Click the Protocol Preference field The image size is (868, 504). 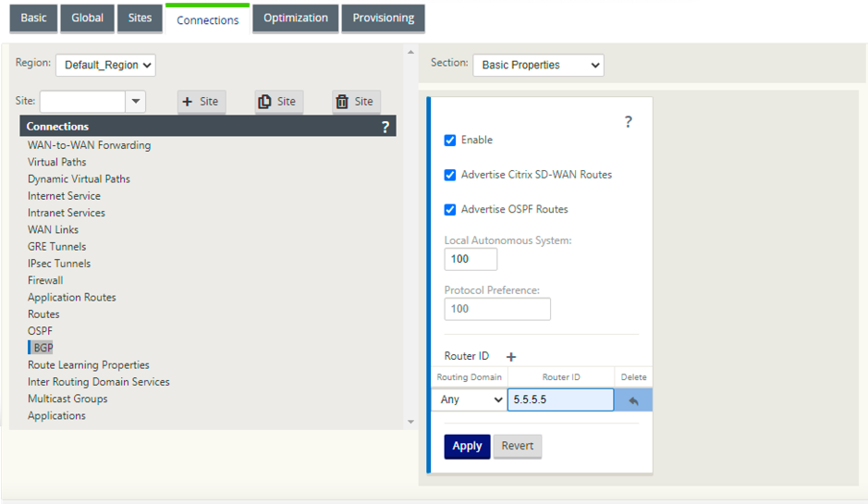497,309
